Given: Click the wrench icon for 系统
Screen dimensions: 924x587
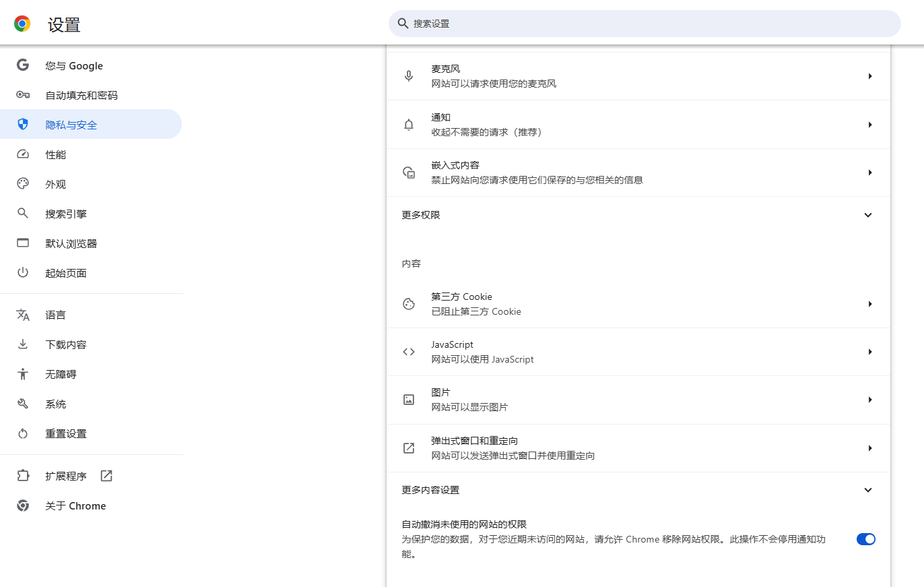Looking at the screenshot, I should pyautogui.click(x=23, y=404).
